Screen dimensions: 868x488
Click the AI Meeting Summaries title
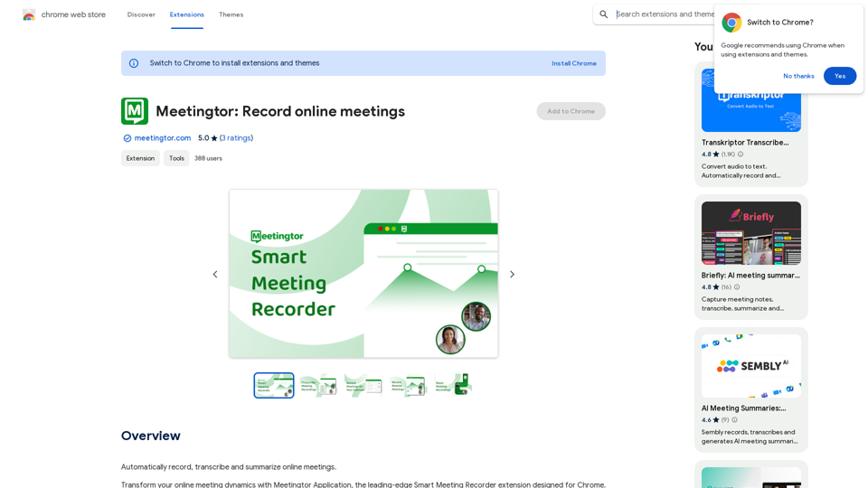[x=743, y=408]
